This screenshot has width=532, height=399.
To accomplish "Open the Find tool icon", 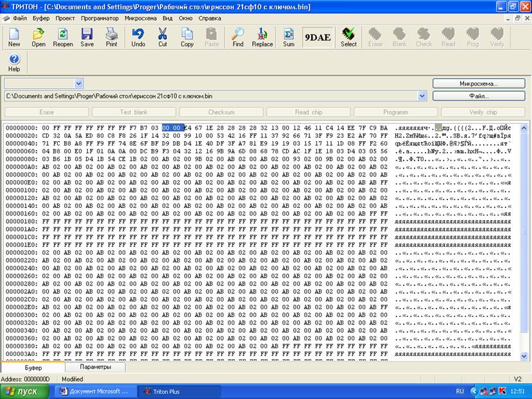I will 238,37.
